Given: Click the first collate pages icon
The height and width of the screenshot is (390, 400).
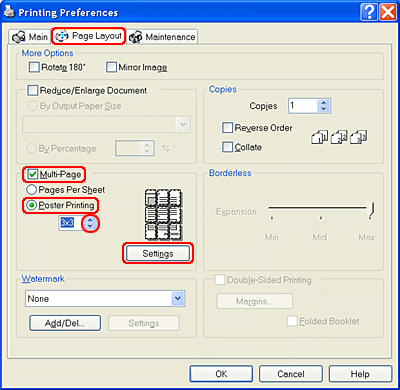Looking at the screenshot, I should coord(320,137).
